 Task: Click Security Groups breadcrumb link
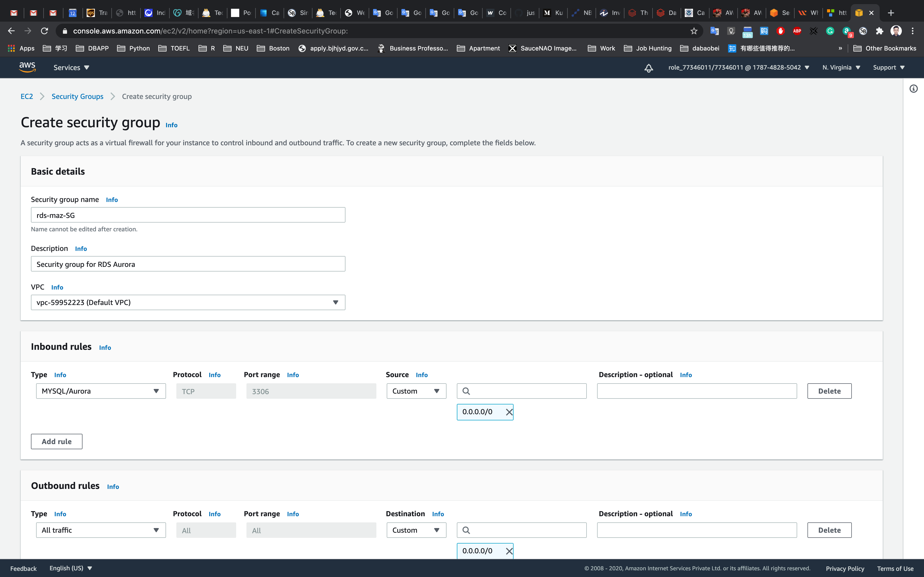[78, 97]
